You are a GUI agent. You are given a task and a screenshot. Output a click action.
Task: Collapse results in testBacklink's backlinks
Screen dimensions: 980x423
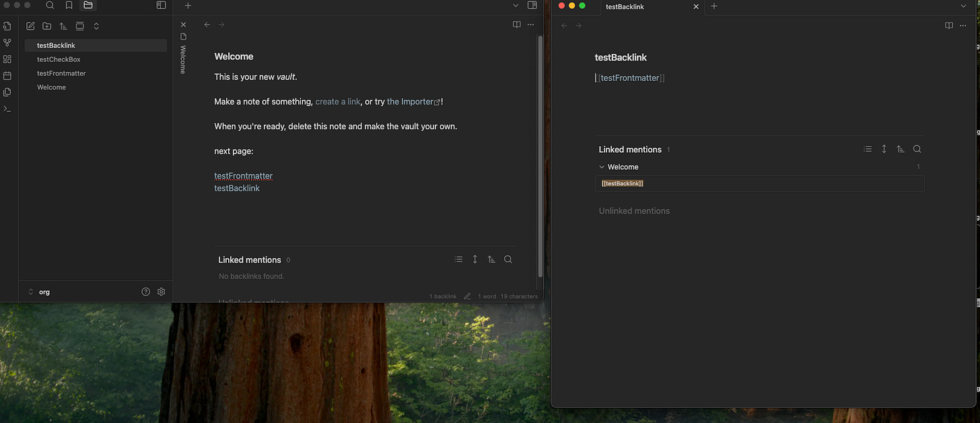point(868,150)
